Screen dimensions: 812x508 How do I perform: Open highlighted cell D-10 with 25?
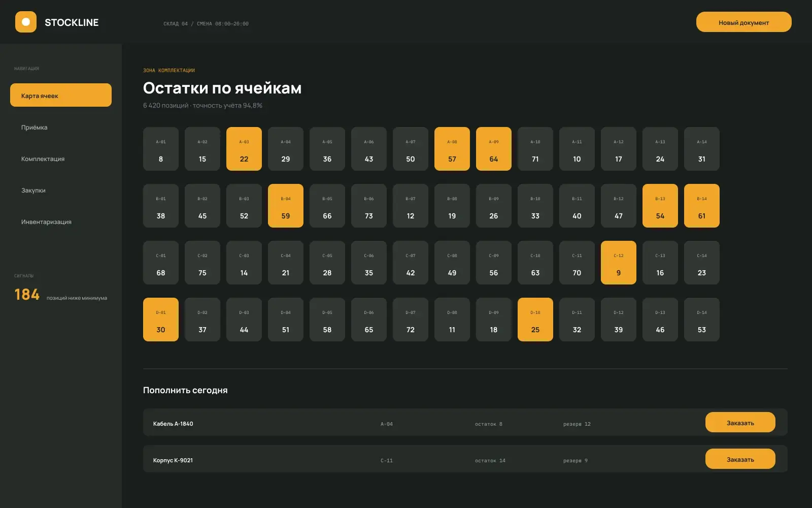(535, 320)
